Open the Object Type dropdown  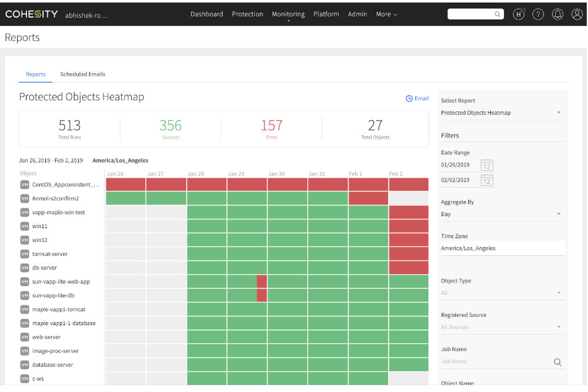coord(501,293)
